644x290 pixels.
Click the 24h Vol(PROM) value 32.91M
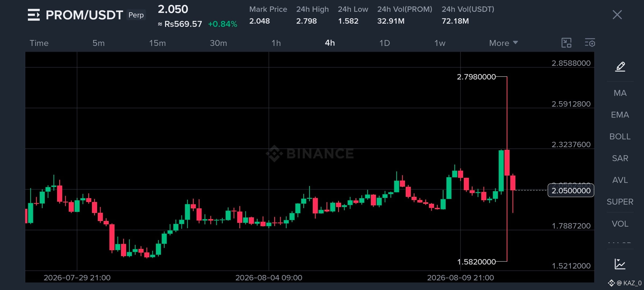pos(391,21)
